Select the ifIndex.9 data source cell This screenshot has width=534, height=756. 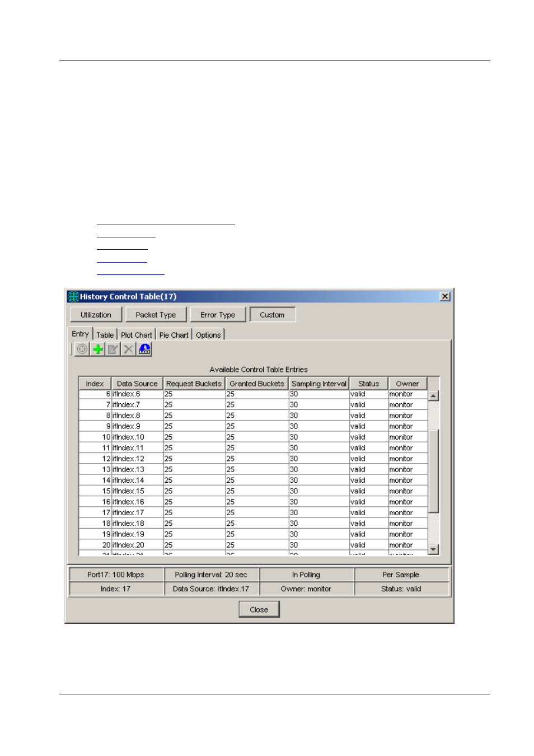pyautogui.click(x=137, y=426)
